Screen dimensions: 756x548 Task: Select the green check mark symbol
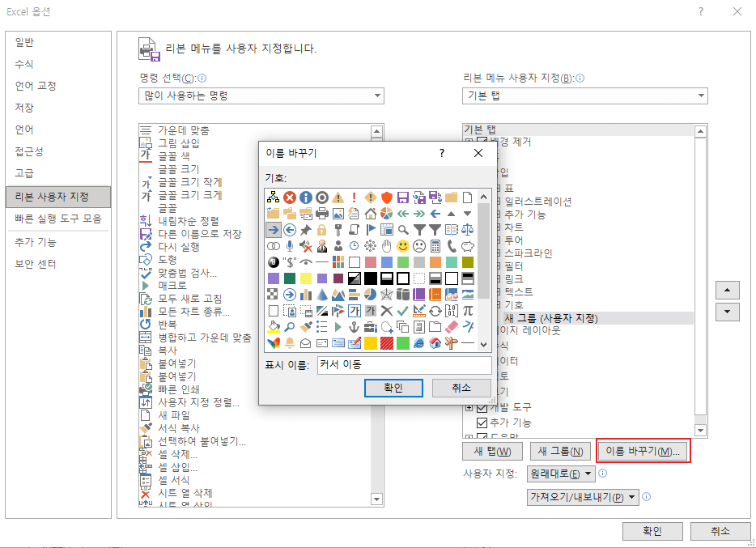(403, 311)
